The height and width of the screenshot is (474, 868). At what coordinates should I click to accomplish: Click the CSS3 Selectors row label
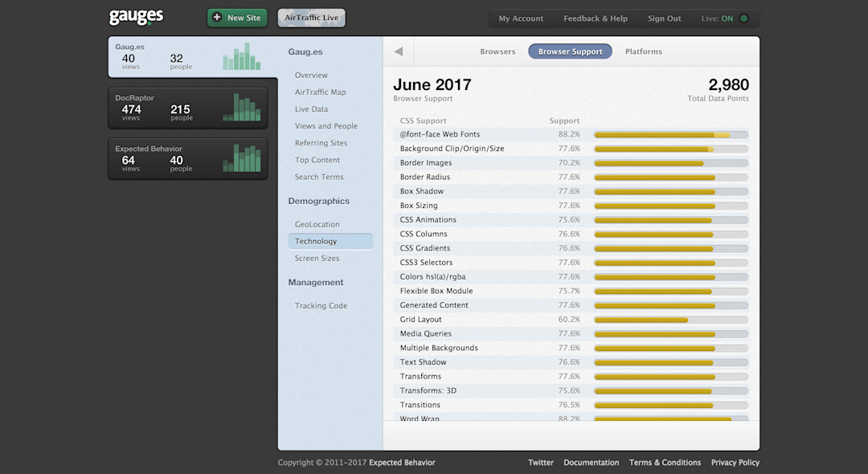click(x=426, y=263)
